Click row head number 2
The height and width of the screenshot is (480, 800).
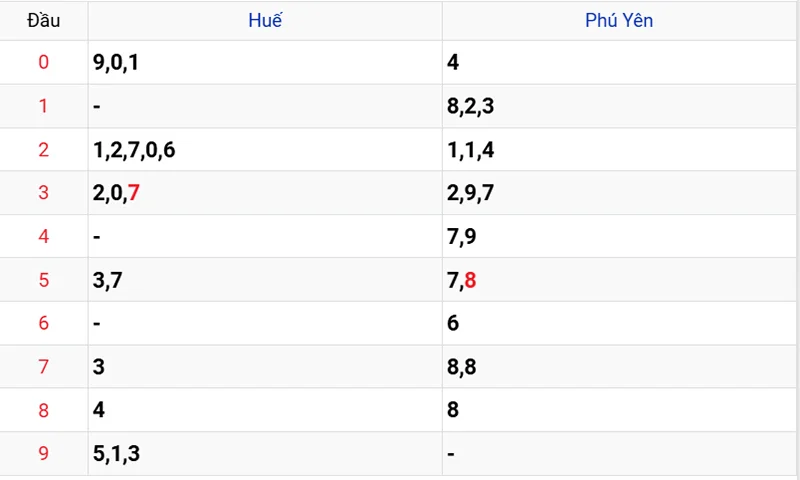pyautogui.click(x=43, y=149)
